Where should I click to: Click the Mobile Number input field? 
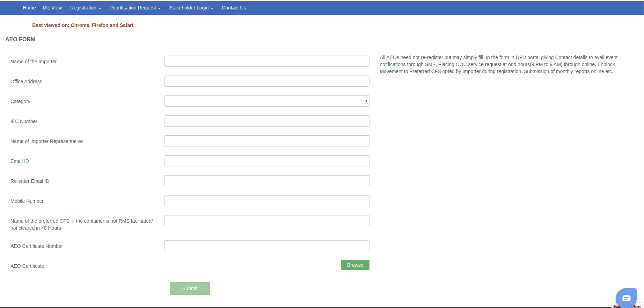266,201
